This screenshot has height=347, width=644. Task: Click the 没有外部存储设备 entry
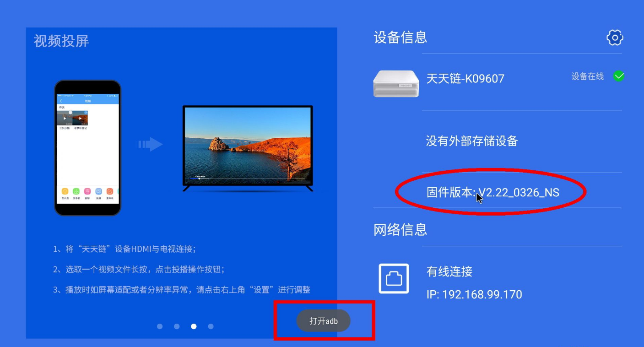472,141
